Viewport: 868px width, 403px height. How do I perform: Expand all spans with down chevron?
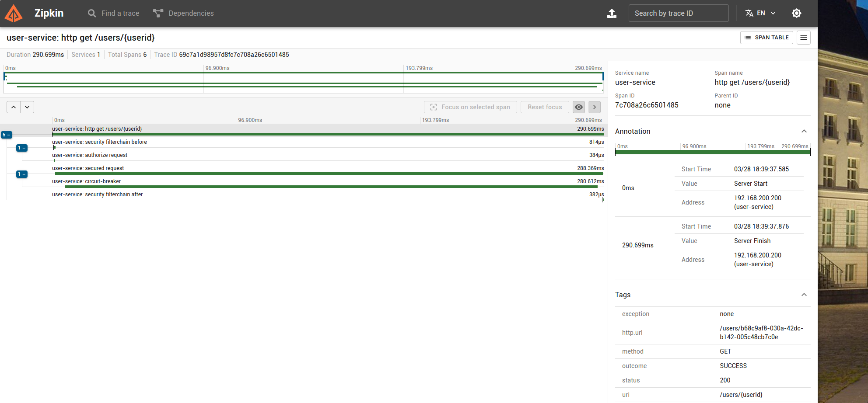[27, 107]
